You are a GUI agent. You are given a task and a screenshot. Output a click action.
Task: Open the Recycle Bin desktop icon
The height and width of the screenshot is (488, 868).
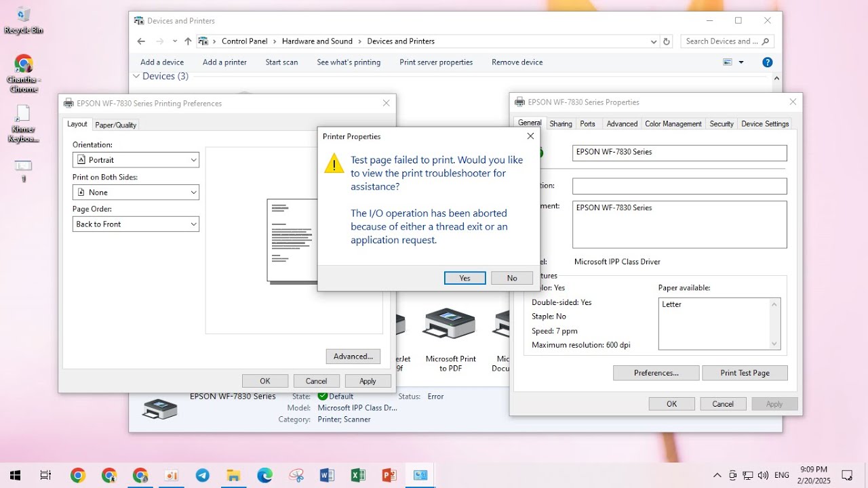pos(24,20)
